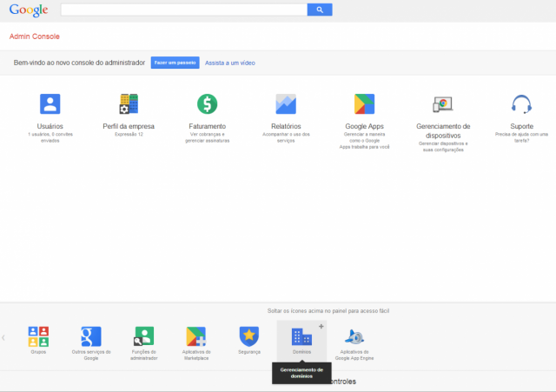Open the Relatórios chart icon
This screenshot has height=392, width=556.
point(286,104)
